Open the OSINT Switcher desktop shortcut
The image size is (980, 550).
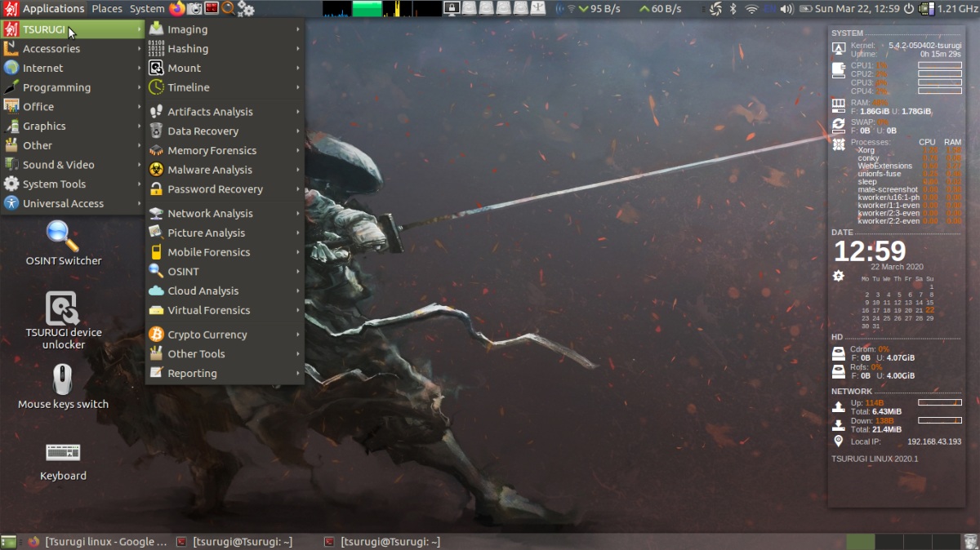64,243
